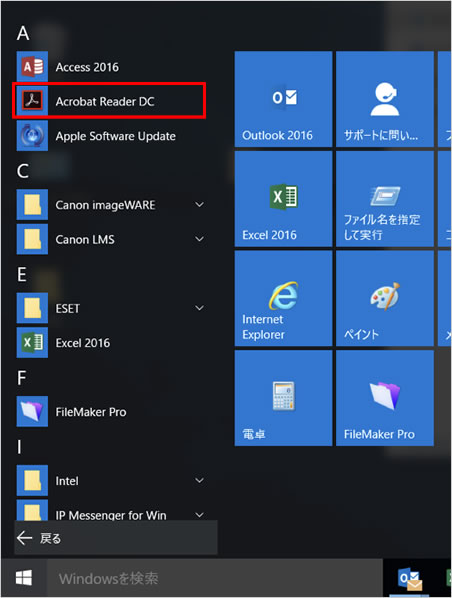Screen dimensions: 452x598
Task: Open Apple Software Update icon
Action: 32,136
